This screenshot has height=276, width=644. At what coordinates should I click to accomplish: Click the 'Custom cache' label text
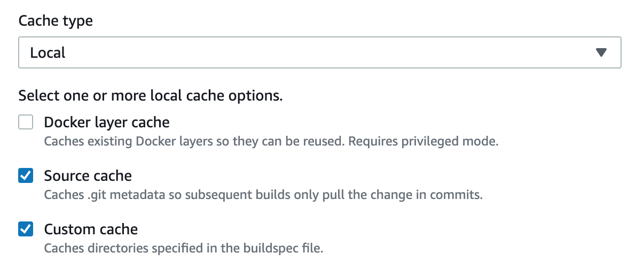coord(91,229)
